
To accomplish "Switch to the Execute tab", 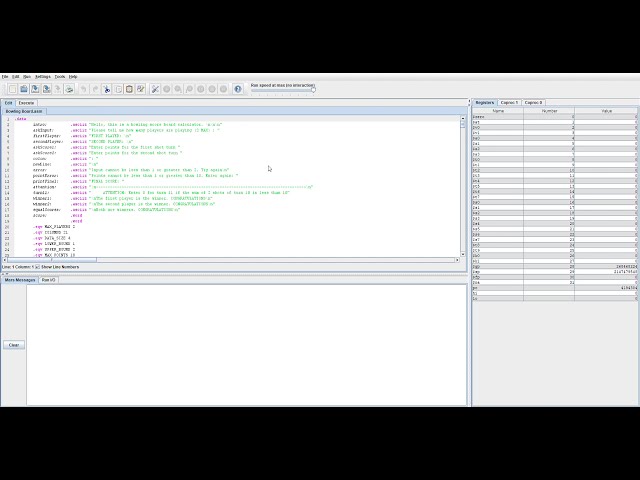I will coord(27,102).
